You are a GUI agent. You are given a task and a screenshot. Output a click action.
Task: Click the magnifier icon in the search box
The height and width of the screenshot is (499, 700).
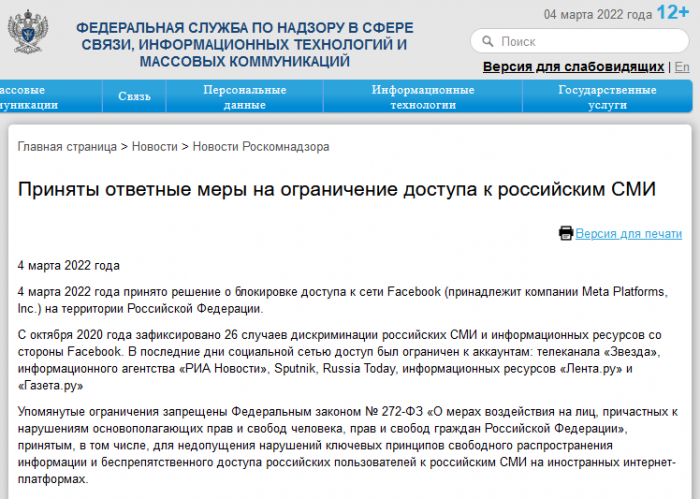point(488,42)
